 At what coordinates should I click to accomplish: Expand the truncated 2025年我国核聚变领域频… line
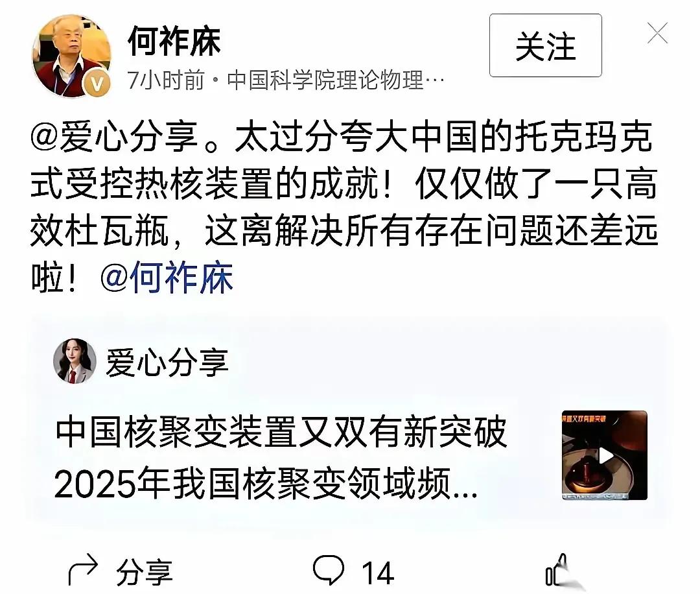pyautogui.click(x=266, y=483)
